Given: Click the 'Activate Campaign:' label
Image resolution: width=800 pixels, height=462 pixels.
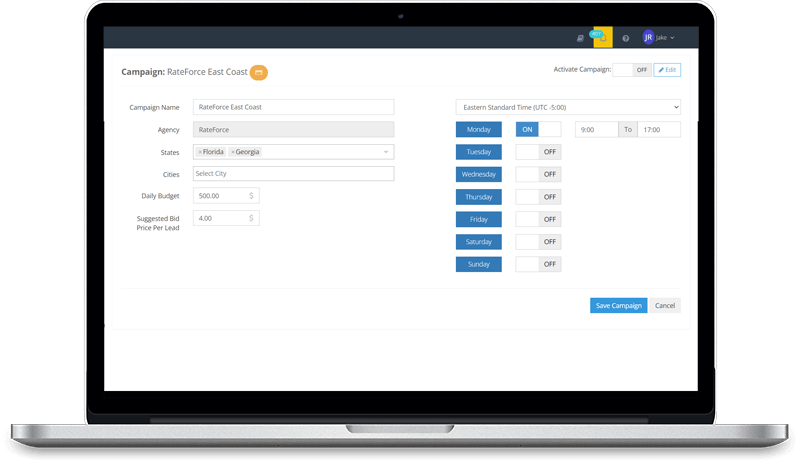Looking at the screenshot, I should 582,69.
